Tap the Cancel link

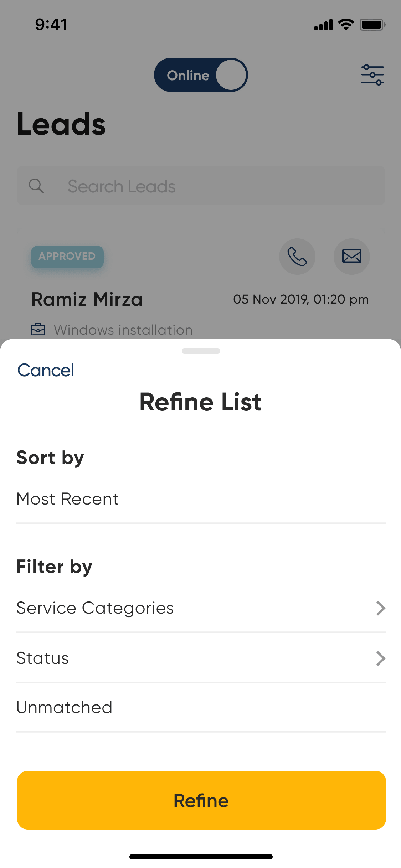(x=46, y=370)
